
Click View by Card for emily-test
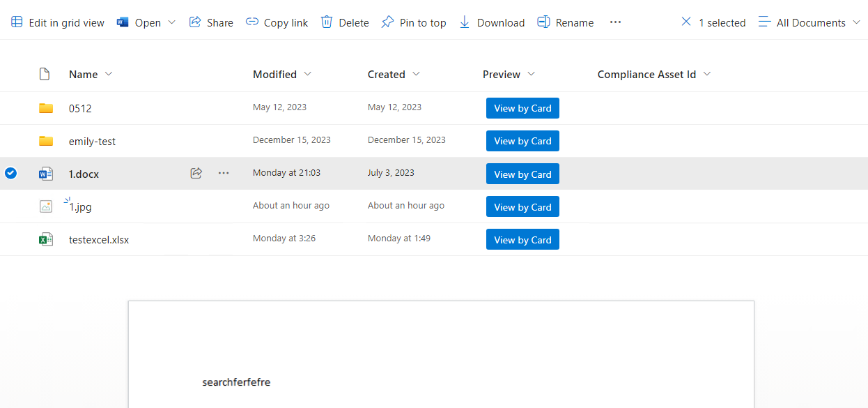tap(522, 140)
